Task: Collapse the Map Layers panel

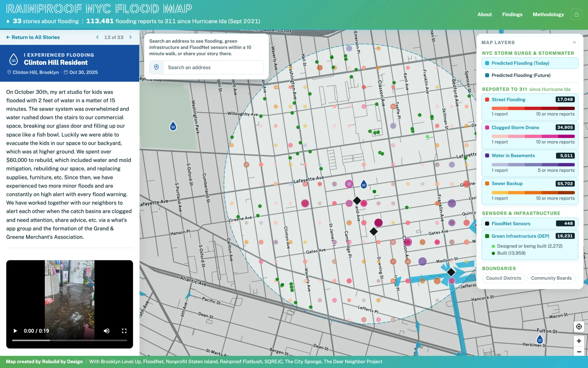Action: 574,42
